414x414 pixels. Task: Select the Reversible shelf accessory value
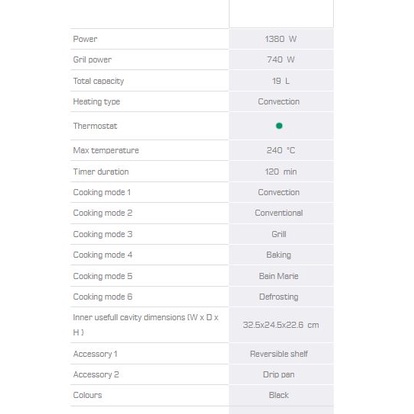pyautogui.click(x=279, y=354)
